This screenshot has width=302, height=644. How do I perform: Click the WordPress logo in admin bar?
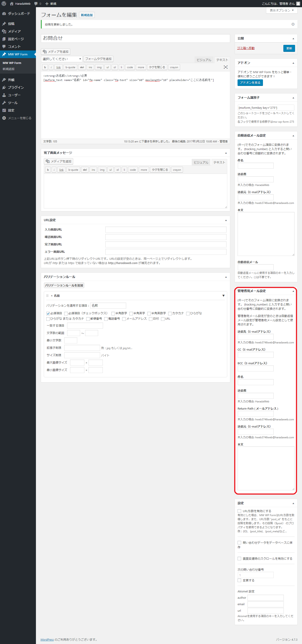tap(4, 4)
